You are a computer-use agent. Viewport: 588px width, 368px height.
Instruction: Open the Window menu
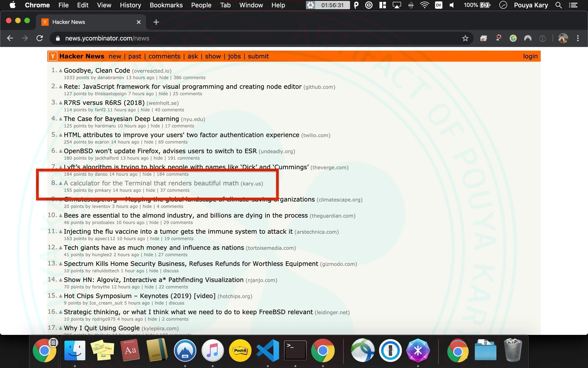point(251,5)
